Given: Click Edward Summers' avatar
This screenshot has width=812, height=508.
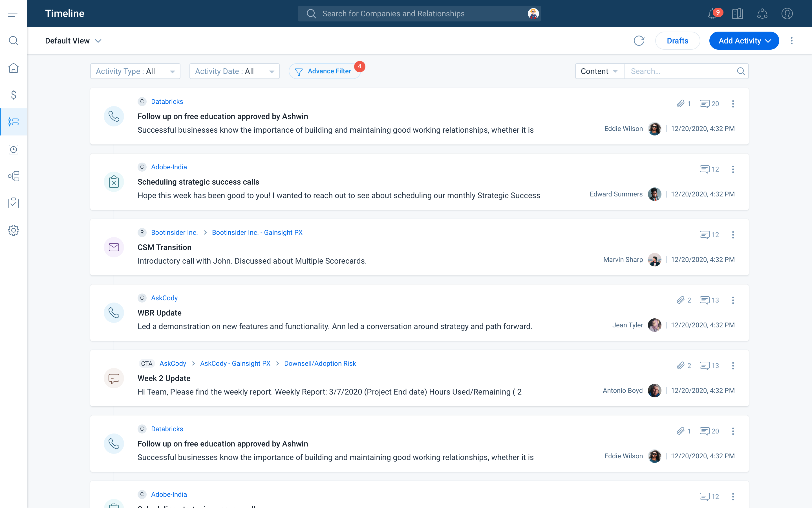Looking at the screenshot, I should (654, 194).
